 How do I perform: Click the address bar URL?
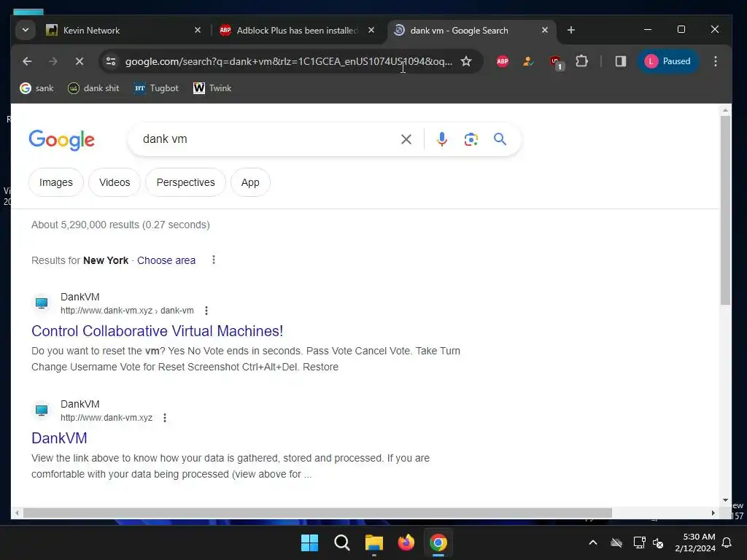coord(289,61)
